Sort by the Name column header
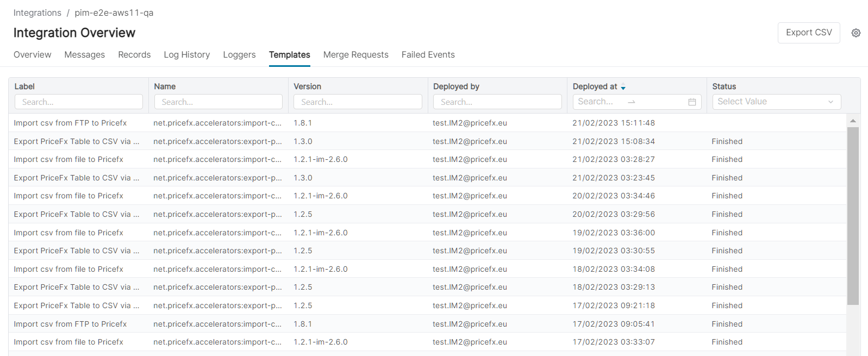868x356 pixels. click(165, 86)
